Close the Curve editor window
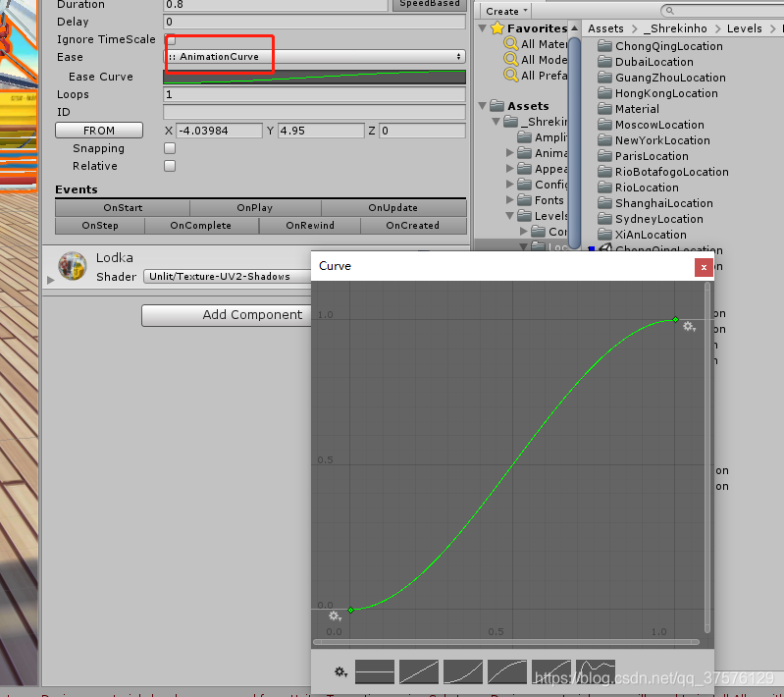 [x=704, y=267]
